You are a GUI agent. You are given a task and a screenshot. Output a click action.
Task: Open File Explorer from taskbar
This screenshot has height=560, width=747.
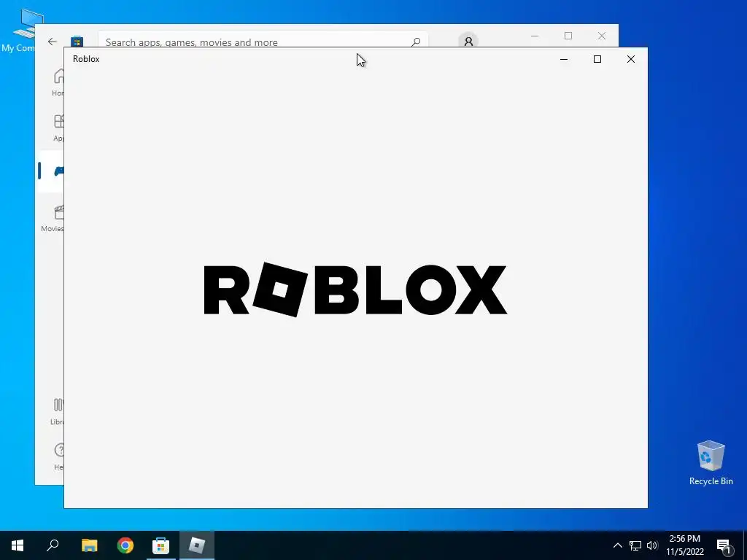coord(90,545)
